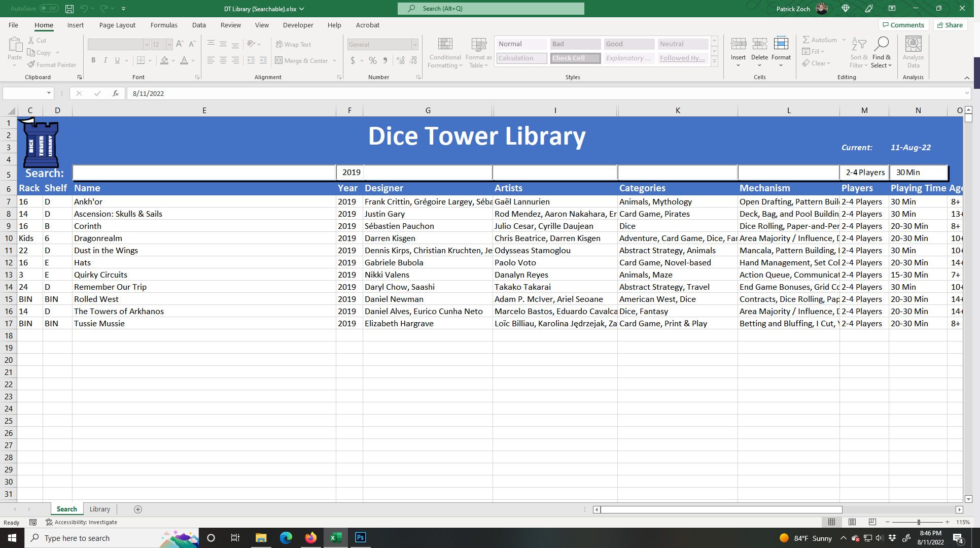Open the Number Format dropdown
This screenshot has height=548, width=980.
tap(414, 44)
